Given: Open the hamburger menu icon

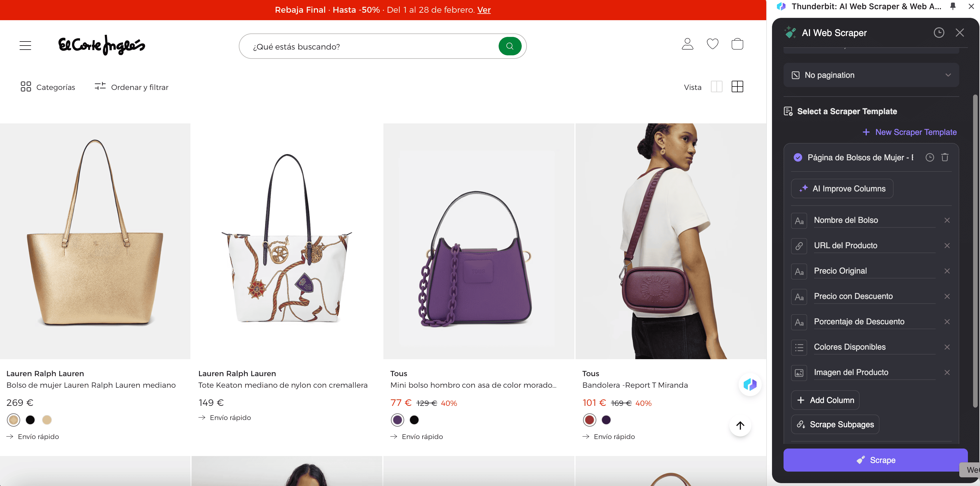Looking at the screenshot, I should click(x=25, y=46).
